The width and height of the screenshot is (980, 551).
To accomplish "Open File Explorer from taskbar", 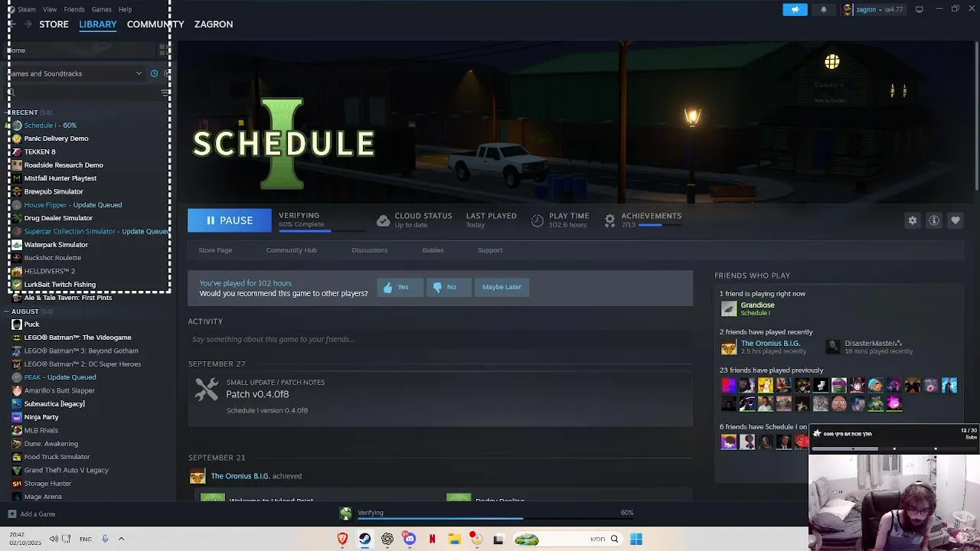I will [x=454, y=539].
